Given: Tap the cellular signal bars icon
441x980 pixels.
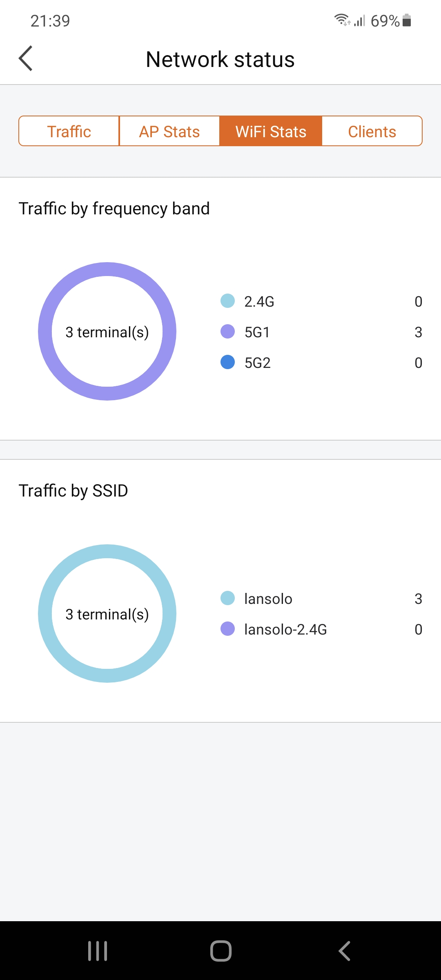Looking at the screenshot, I should pyautogui.click(x=359, y=20).
